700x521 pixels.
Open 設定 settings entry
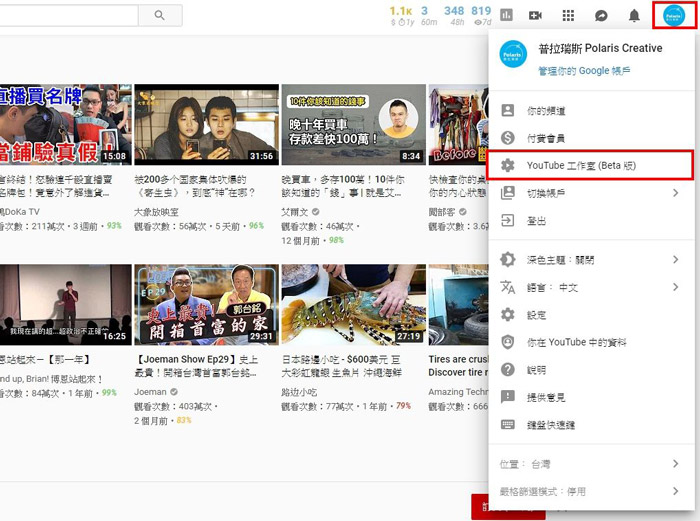click(x=537, y=315)
